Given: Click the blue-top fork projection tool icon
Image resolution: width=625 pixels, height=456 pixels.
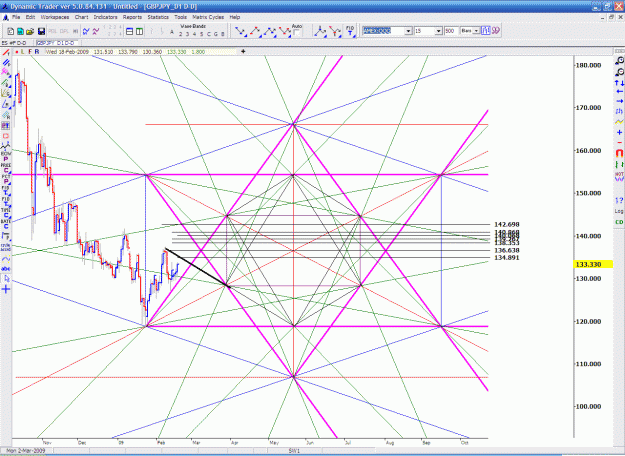Looking at the screenshot, I should pos(320,31).
